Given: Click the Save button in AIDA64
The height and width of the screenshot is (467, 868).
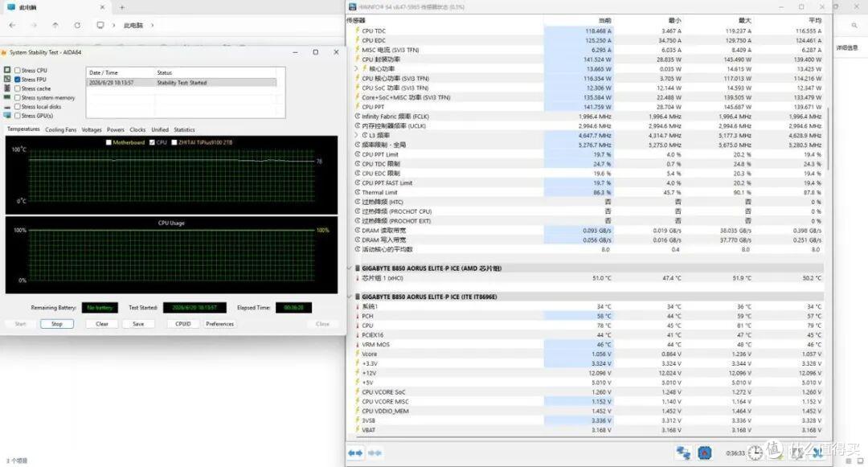Looking at the screenshot, I should click(138, 324).
